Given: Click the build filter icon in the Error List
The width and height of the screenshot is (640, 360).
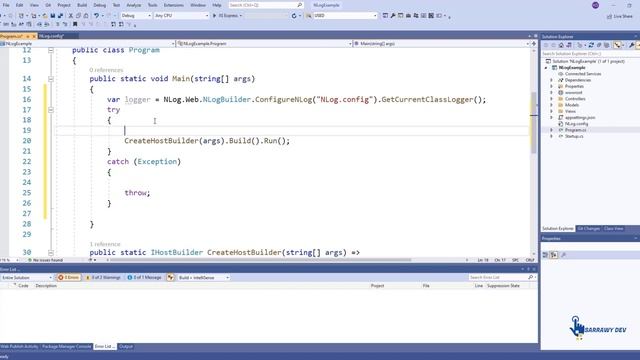Looking at the screenshot, I should [x=170, y=278].
